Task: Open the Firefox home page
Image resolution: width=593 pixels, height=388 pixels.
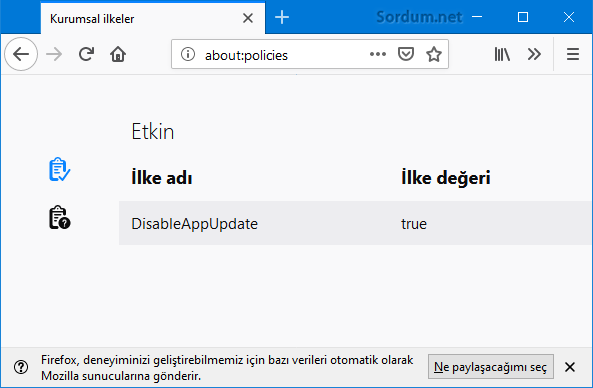Action: (118, 54)
